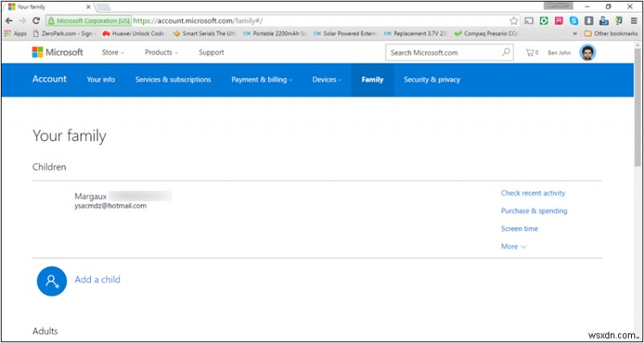Click the Microsoft logo
The image size is (644, 343).
(x=57, y=52)
